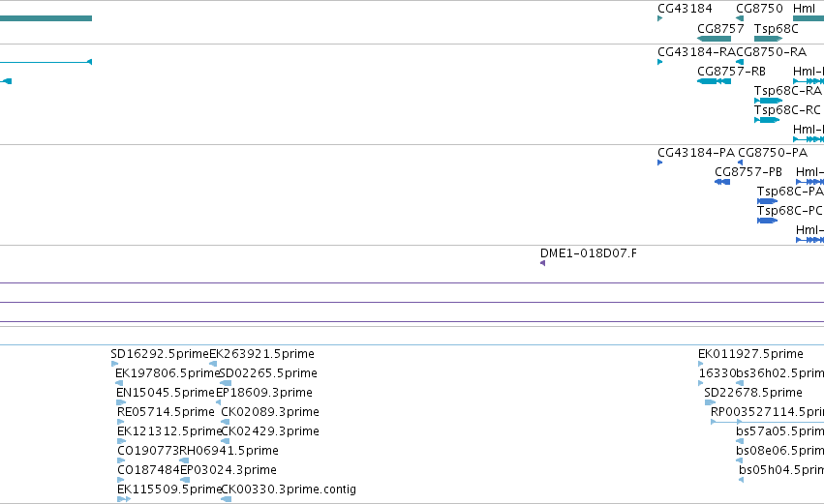Click the DME1-018D07.F feature label
Screen dimensions: 824x504
(x=589, y=253)
